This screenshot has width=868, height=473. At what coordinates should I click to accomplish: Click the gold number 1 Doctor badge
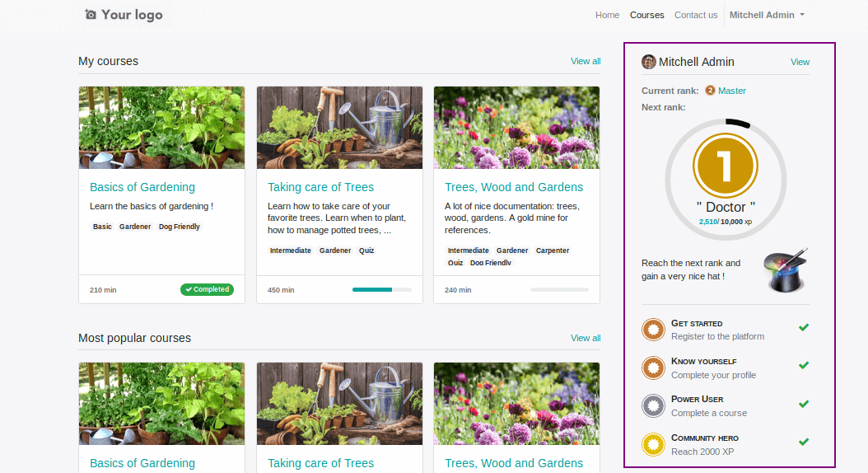click(x=726, y=166)
